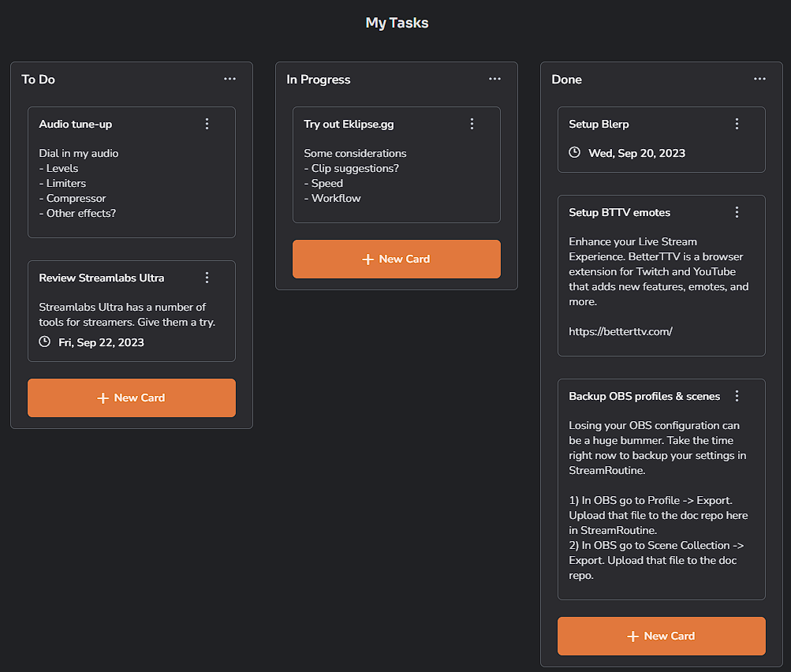Viewport: 791px width, 672px height.
Task: Click the "- Other effects?" line
Action: pyautogui.click(x=78, y=214)
